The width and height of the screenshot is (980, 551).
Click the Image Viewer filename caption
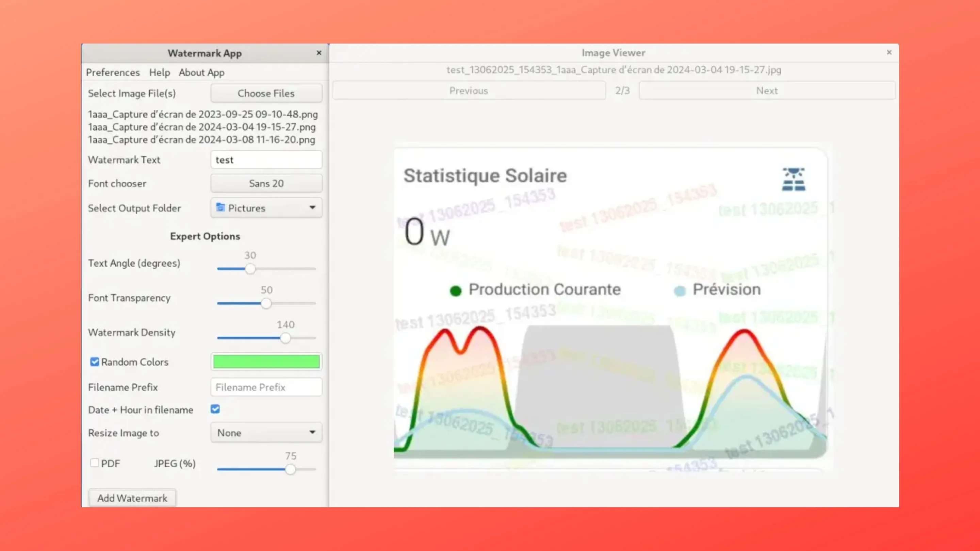coord(614,70)
